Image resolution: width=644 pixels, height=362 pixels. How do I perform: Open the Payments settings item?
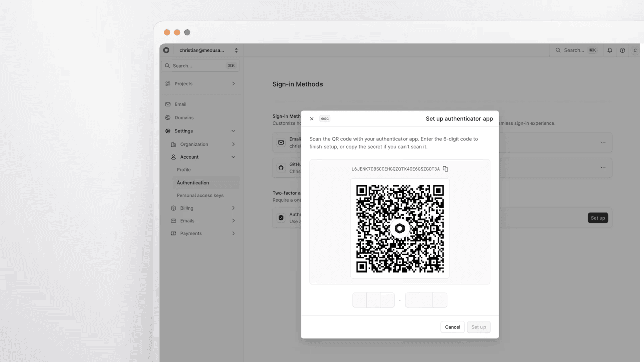click(204, 234)
